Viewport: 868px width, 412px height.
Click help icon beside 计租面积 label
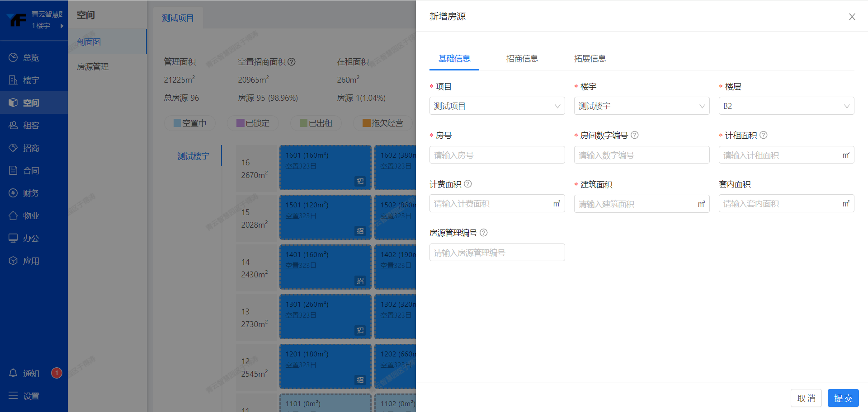click(764, 135)
